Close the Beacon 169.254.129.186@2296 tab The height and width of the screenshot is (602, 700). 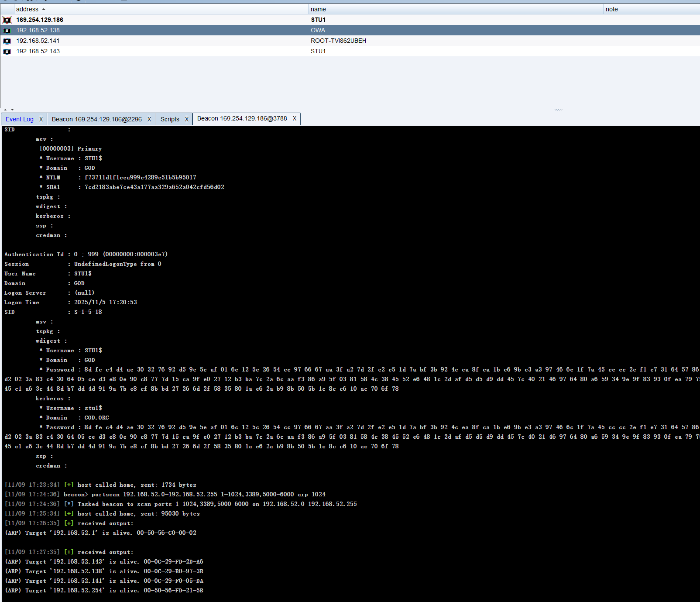[x=149, y=119]
